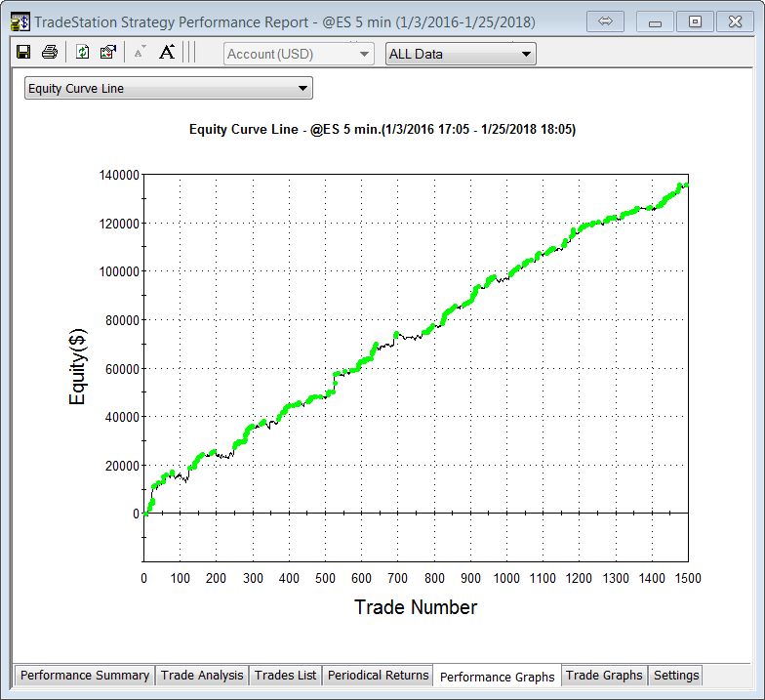Image resolution: width=765 pixels, height=700 pixels.
Task: Expand the Equity Curve Line graph selector
Action: point(168,89)
